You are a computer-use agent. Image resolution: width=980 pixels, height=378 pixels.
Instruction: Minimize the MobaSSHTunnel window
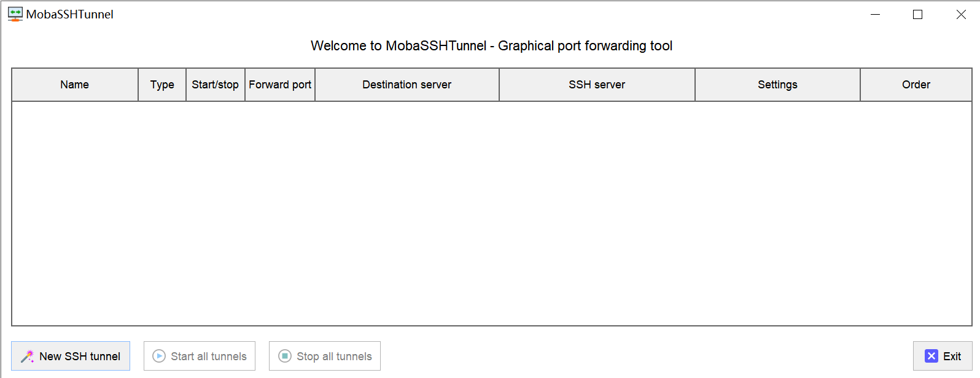(x=875, y=15)
